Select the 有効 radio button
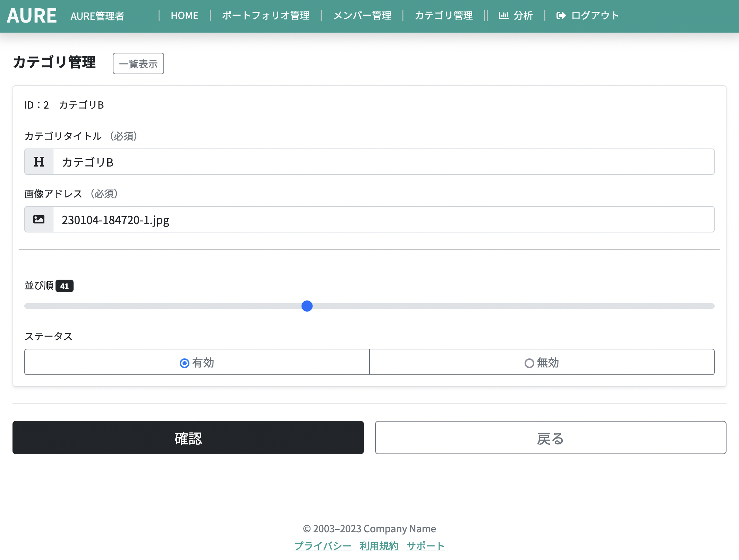The image size is (739, 560). 185,363
